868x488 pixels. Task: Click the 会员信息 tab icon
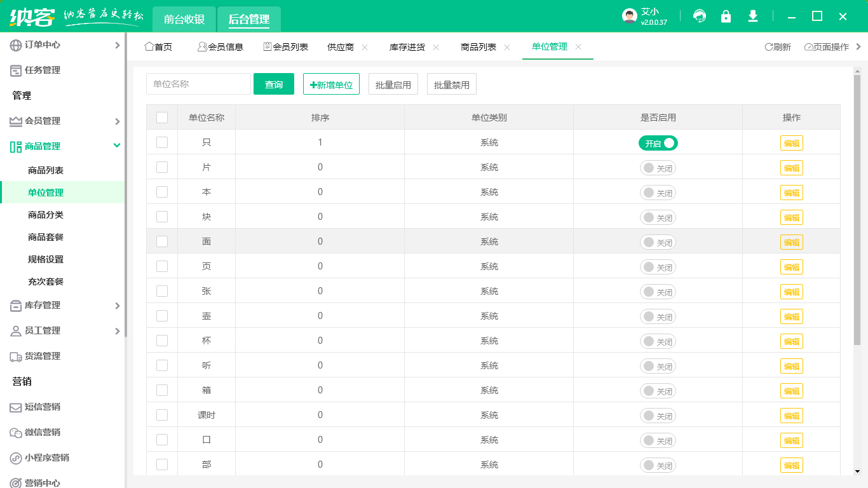click(203, 46)
